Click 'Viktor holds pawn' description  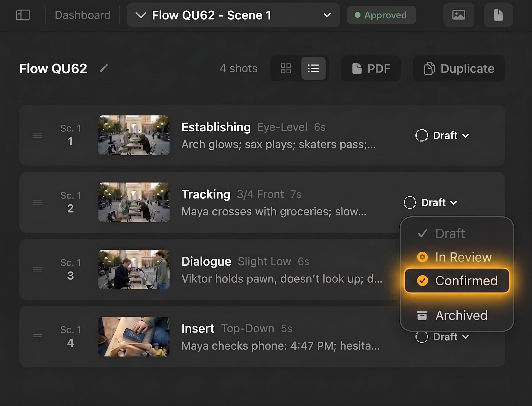282,279
